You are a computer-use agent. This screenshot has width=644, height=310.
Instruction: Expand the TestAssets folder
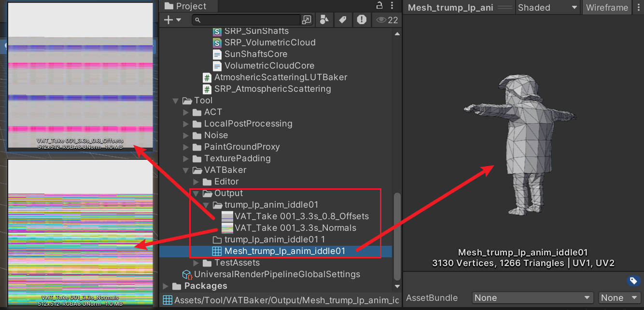[x=196, y=263]
